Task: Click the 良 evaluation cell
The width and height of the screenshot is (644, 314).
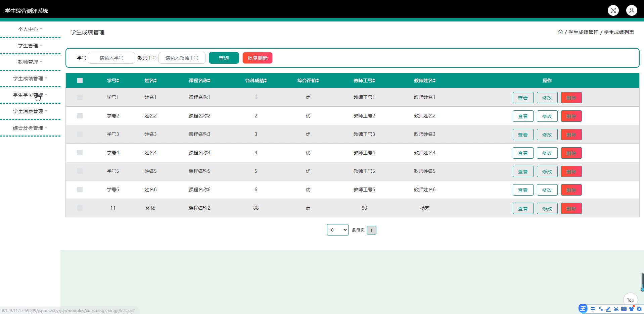Action: click(308, 208)
